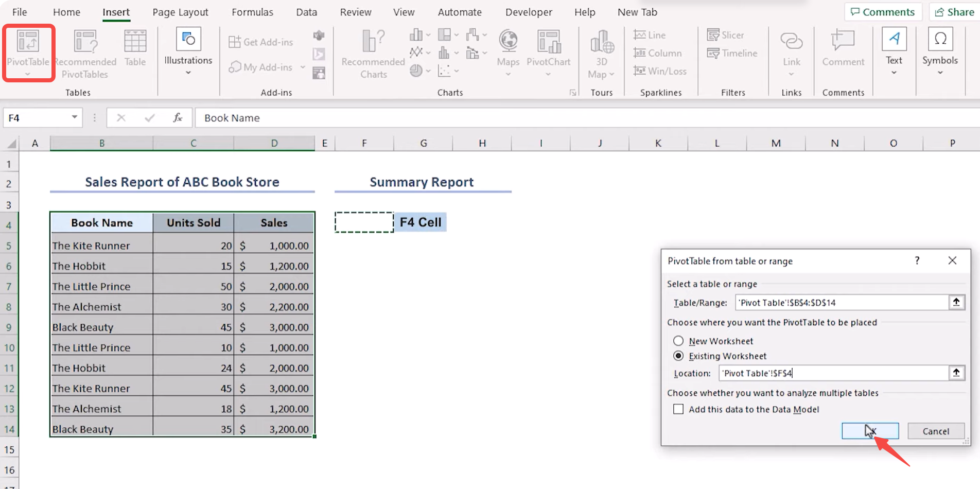Click OK in the PivotTable dialog
The height and width of the screenshot is (489, 980).
[870, 431]
